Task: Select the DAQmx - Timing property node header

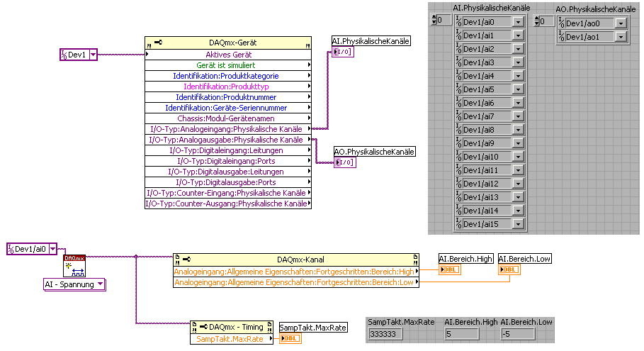Action: 232,327
